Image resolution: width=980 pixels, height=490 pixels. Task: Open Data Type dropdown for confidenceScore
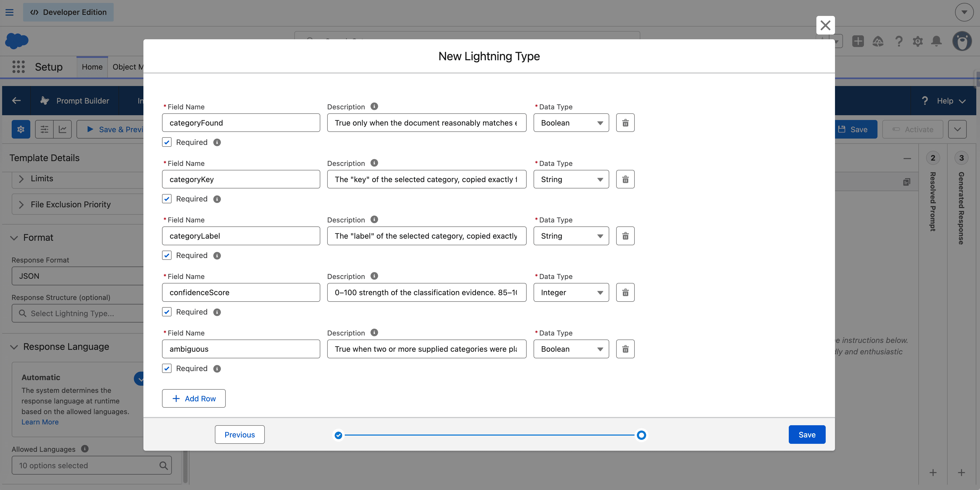coord(571,292)
